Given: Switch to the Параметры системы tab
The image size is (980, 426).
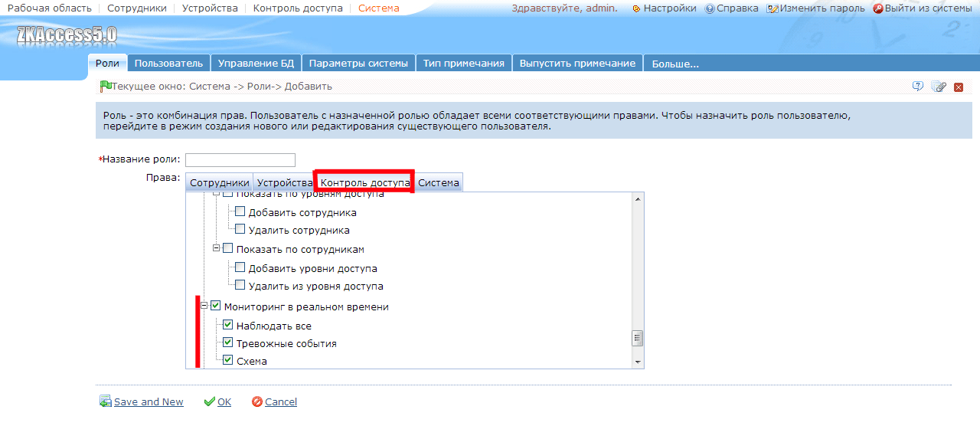Looking at the screenshot, I should click(x=360, y=64).
